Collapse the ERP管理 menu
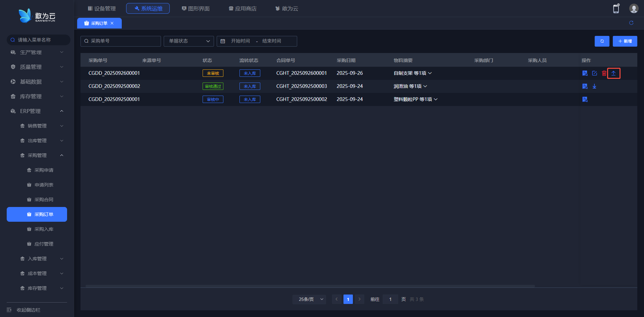This screenshot has width=644, height=317. [37, 111]
